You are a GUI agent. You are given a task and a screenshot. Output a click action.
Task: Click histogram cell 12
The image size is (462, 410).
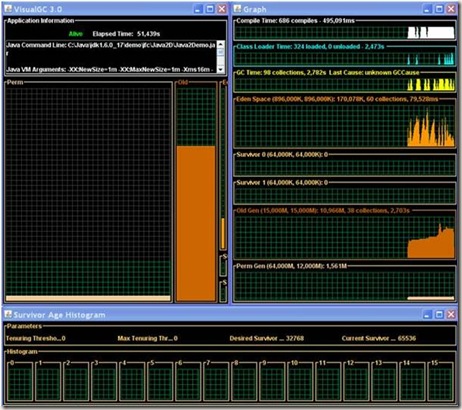[x=356, y=381]
